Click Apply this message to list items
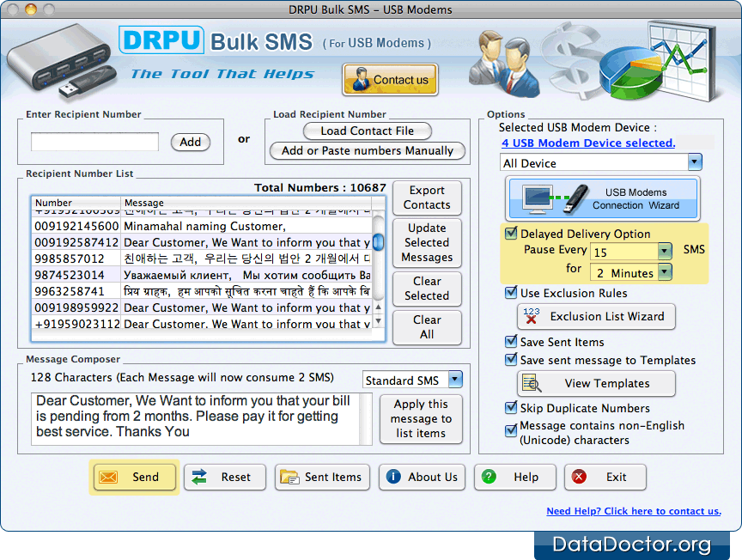742x560 pixels. tap(421, 418)
